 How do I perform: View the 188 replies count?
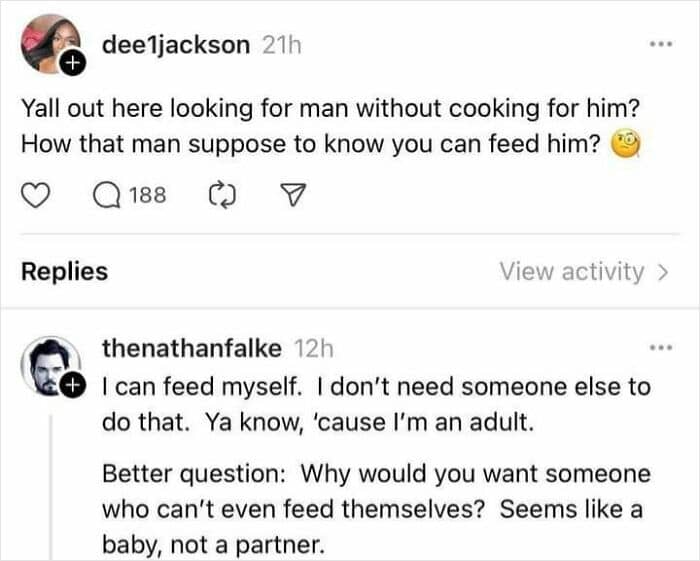146,197
